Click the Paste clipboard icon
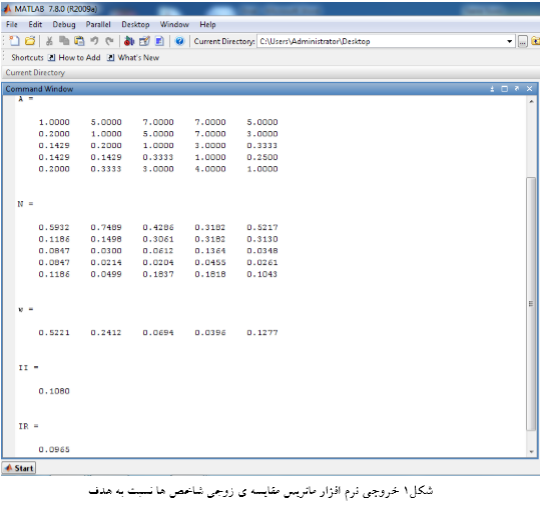 click(79, 41)
